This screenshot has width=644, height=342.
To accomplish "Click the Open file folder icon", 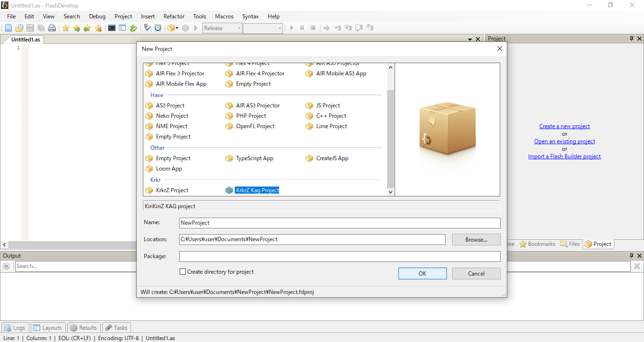I will tap(19, 28).
